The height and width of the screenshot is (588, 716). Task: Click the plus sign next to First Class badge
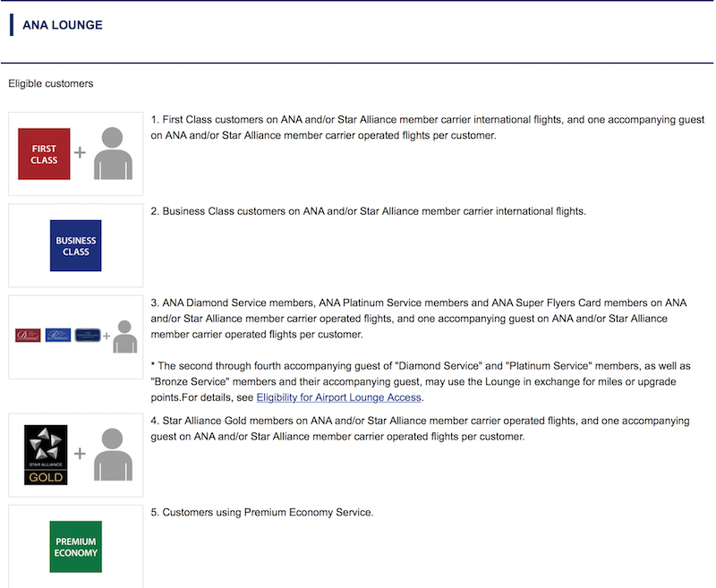[x=80, y=152]
